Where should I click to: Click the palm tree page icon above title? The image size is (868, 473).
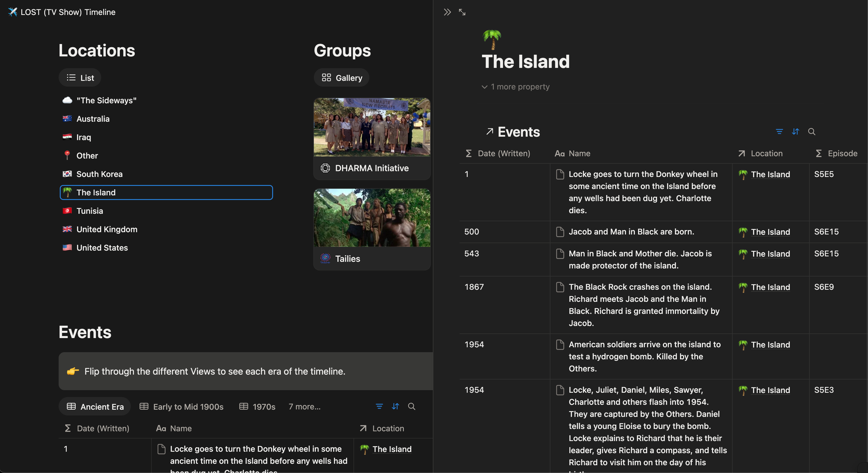(x=491, y=39)
